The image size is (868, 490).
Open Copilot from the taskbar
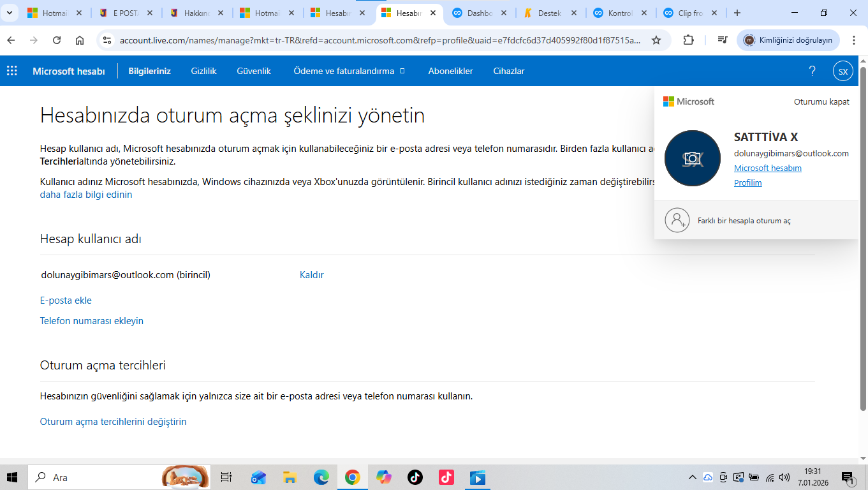384,477
